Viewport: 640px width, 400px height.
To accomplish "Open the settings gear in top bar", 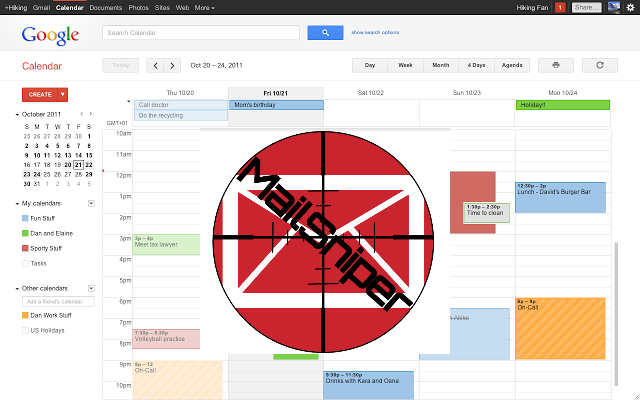I will click(629, 7).
